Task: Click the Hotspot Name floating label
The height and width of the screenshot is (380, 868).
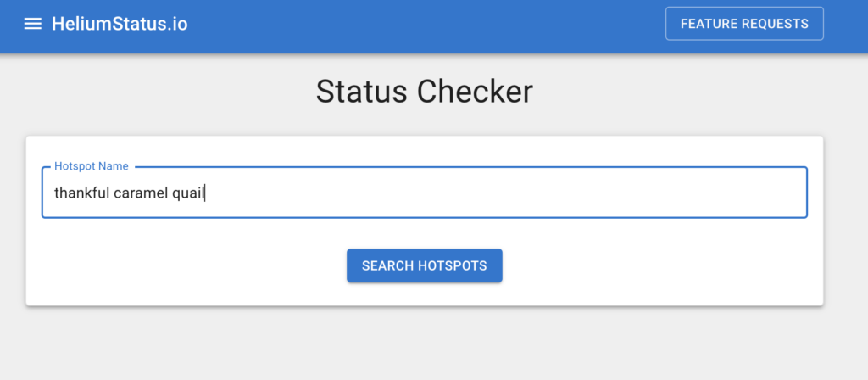Action: pos(92,166)
